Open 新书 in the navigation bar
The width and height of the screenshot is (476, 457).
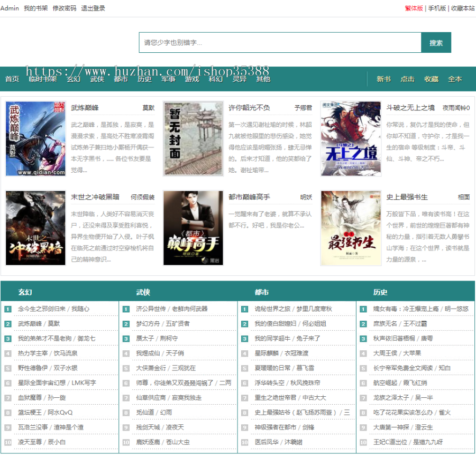click(383, 79)
